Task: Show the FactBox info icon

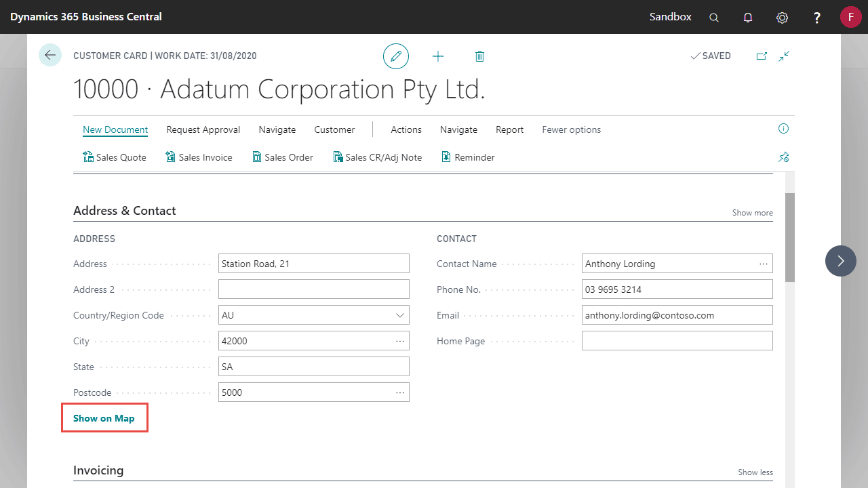Action: 784,129
